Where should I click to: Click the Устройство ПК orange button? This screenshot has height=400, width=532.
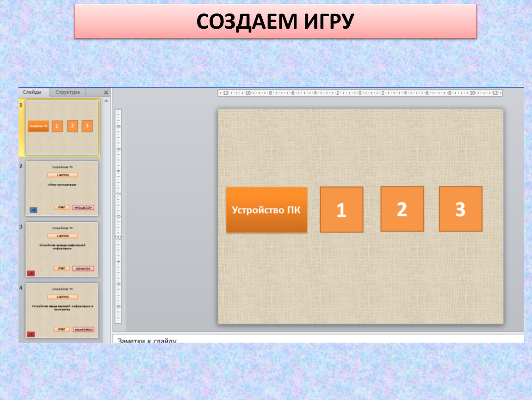click(266, 210)
